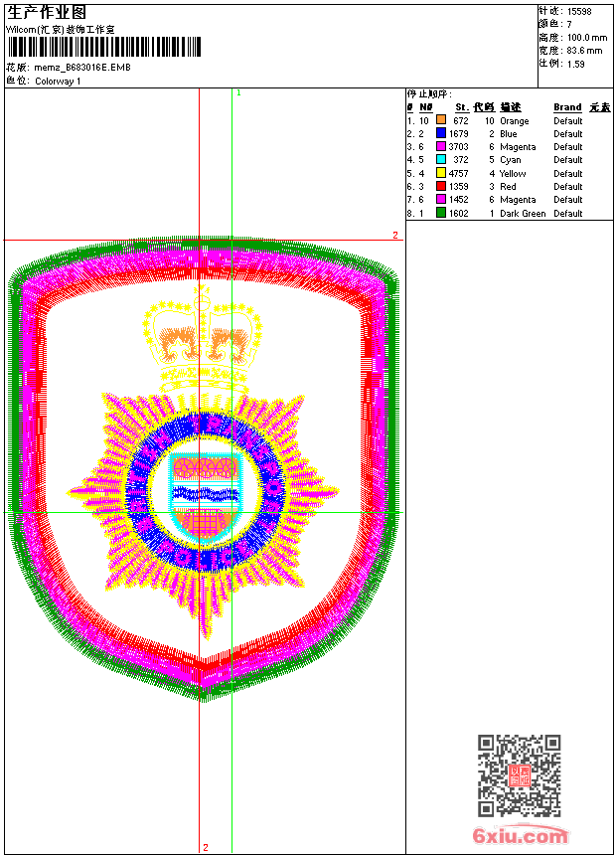Select the 'Cyan' description text

pyautogui.click(x=511, y=160)
